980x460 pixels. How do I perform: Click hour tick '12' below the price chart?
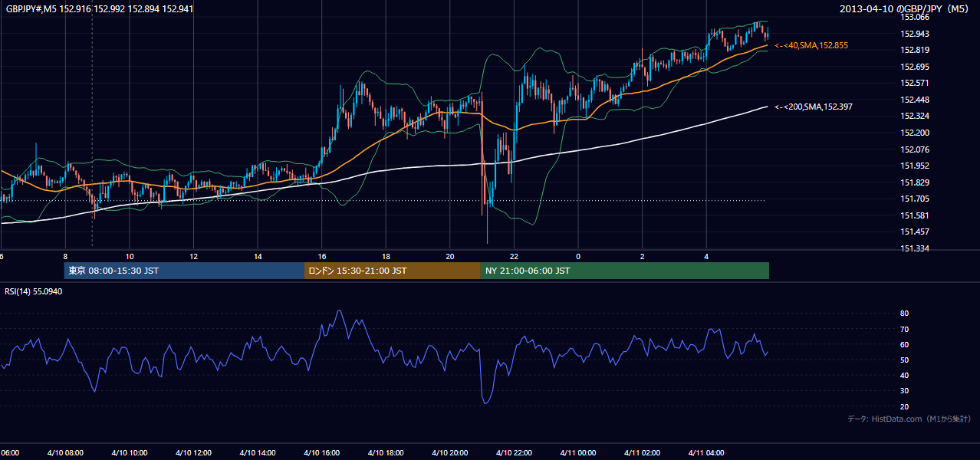point(194,257)
